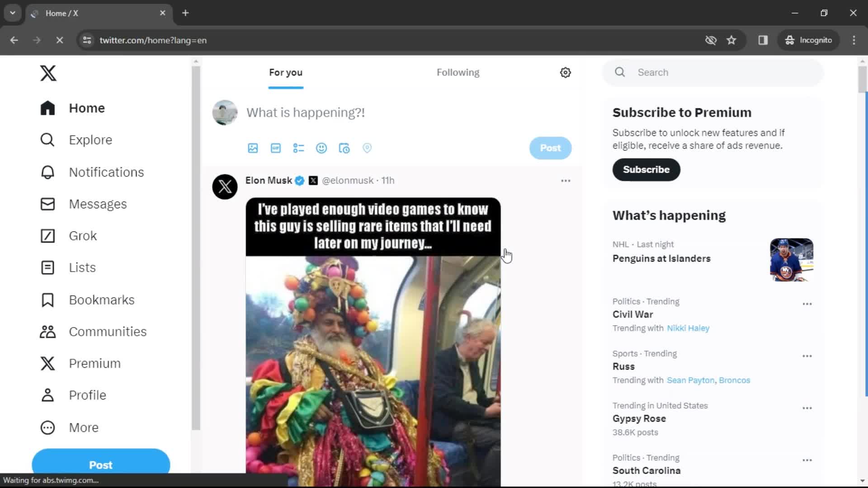868x488 pixels.
Task: Navigate to Bookmarks
Action: point(101,300)
